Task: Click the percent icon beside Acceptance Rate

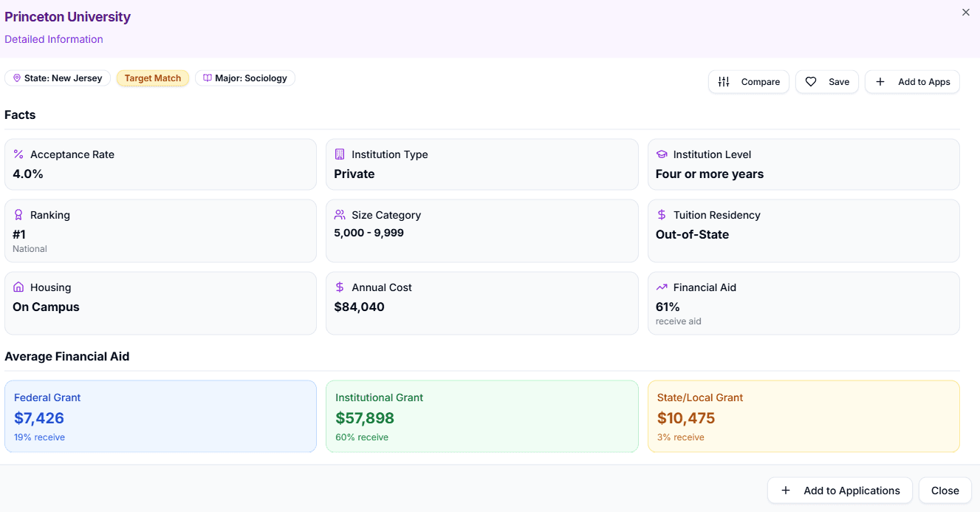Action: (x=18, y=154)
